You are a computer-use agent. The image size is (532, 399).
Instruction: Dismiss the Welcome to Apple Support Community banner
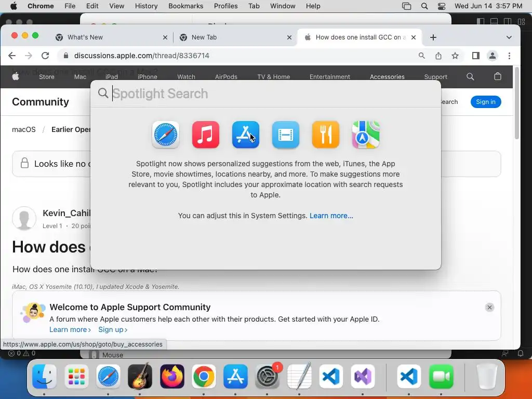489,308
